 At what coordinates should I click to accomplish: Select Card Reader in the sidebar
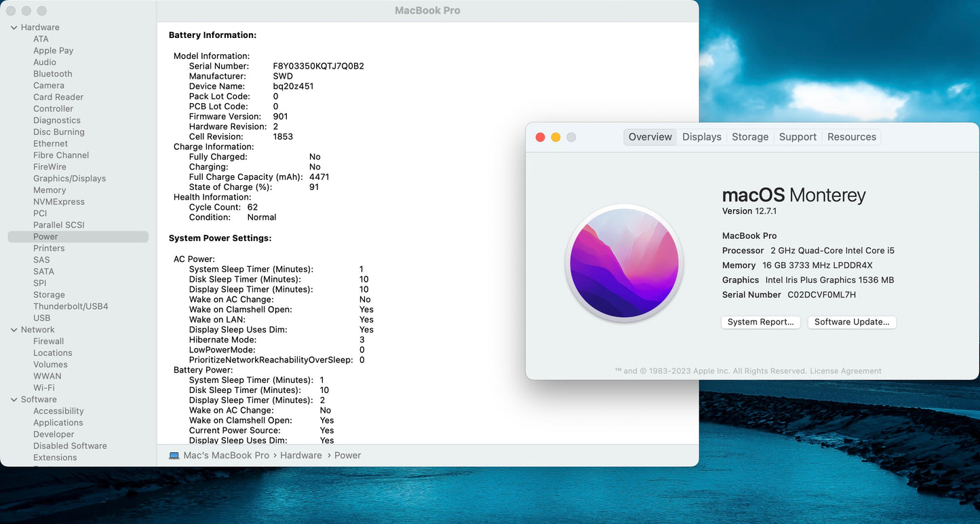tap(58, 97)
